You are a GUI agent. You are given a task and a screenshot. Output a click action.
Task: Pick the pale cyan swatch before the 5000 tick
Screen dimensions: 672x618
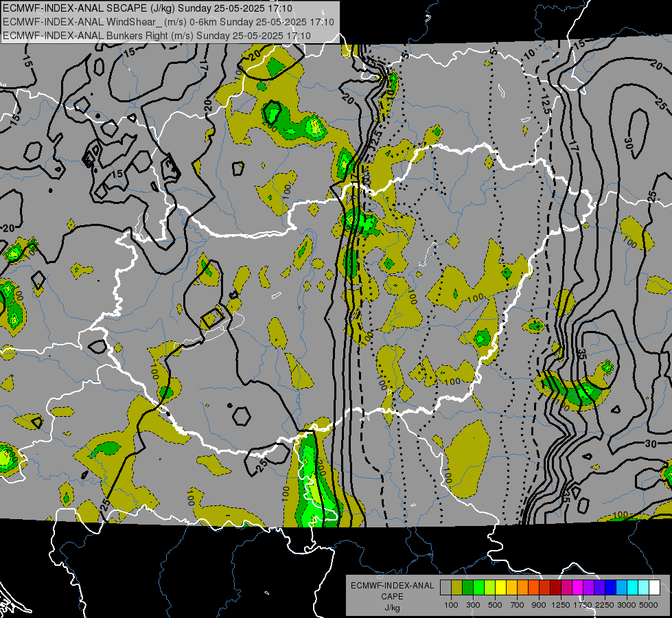(644, 587)
